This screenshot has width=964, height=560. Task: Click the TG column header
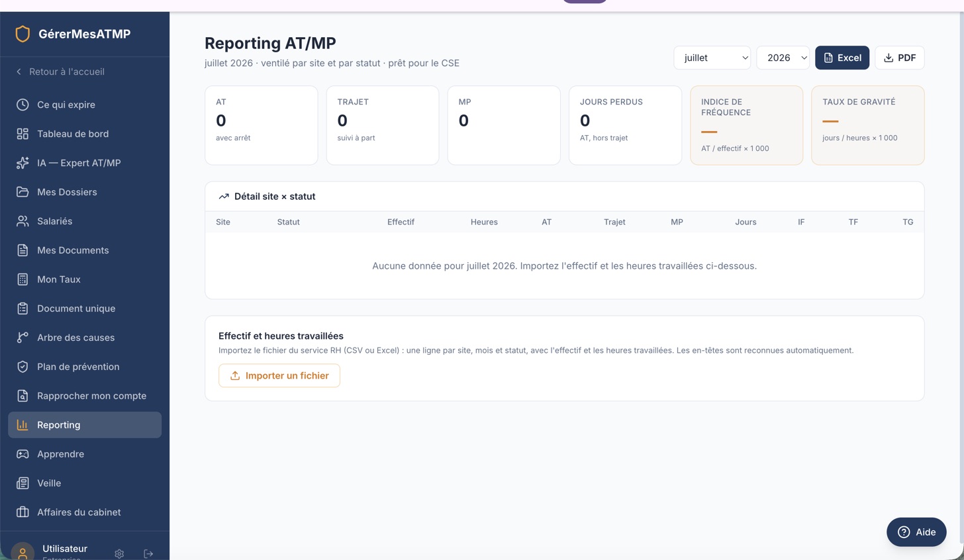pos(908,222)
